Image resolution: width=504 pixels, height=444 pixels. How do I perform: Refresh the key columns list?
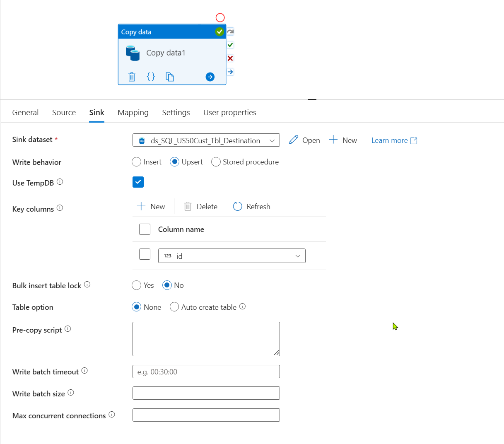tap(251, 206)
